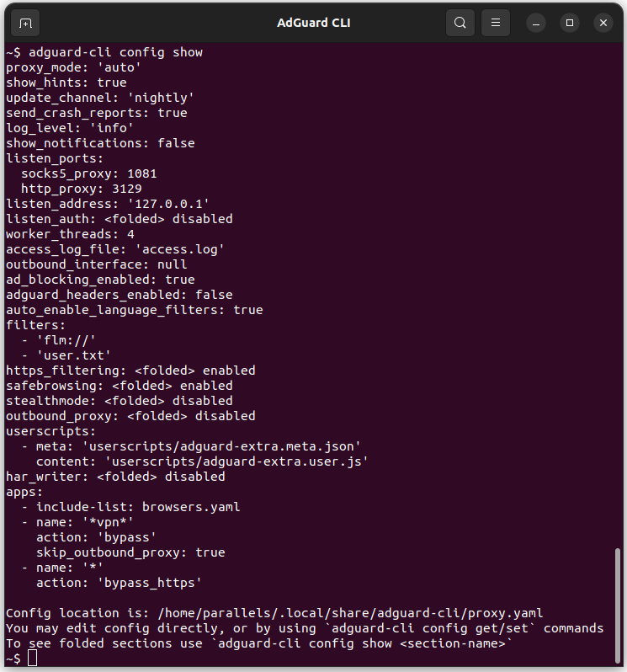
Task: Click the folded https_filtering section line
Action: coord(130,371)
